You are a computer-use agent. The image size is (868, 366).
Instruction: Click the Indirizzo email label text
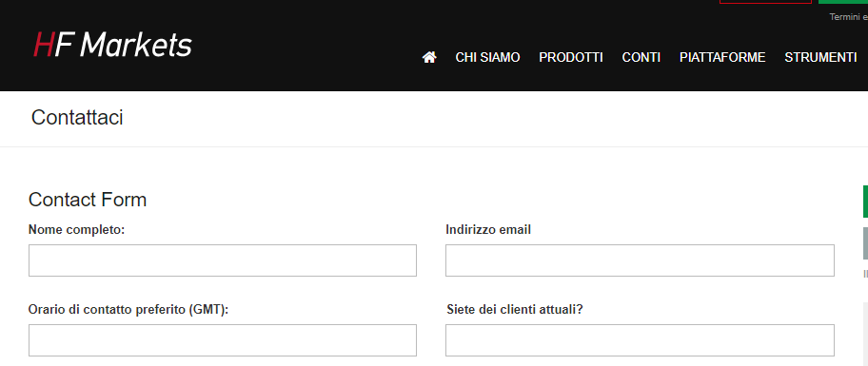(x=488, y=229)
